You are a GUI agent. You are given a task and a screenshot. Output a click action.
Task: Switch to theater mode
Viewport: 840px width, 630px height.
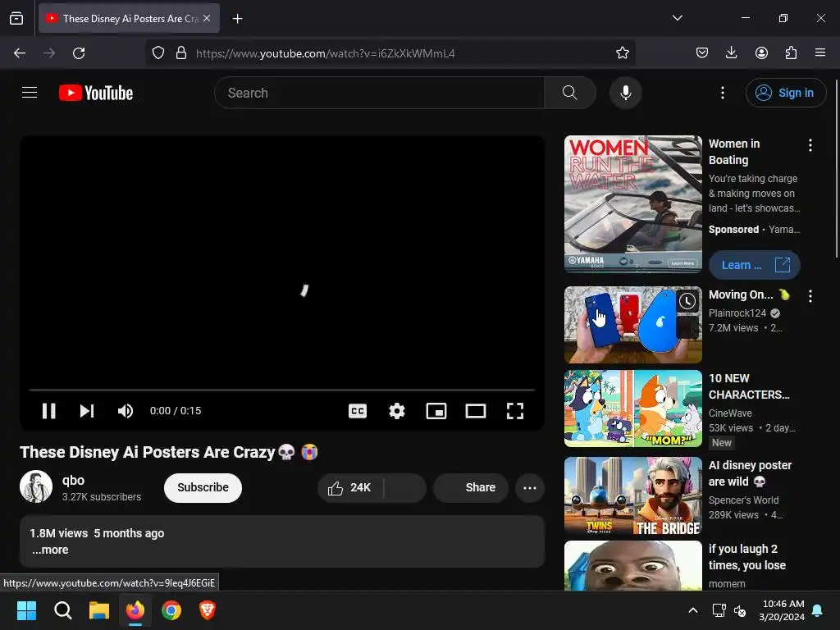pos(476,411)
